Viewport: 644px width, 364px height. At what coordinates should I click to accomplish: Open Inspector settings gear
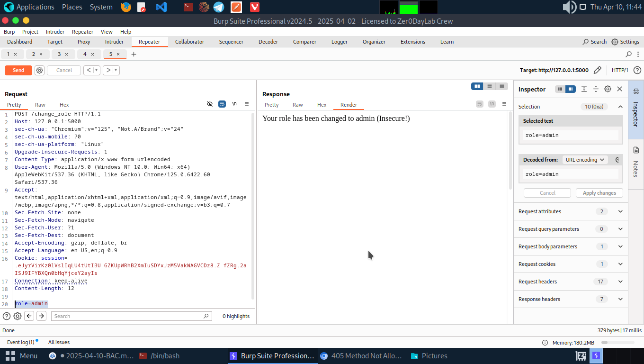608,89
